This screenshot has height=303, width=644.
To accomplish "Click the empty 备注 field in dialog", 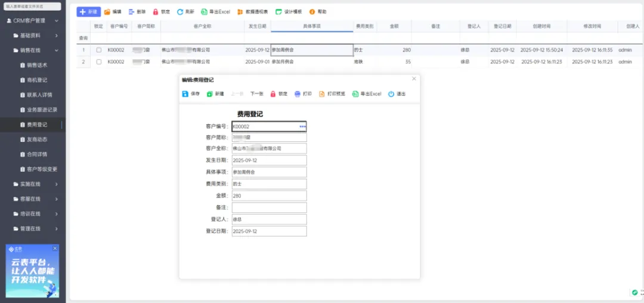I will [270, 208].
